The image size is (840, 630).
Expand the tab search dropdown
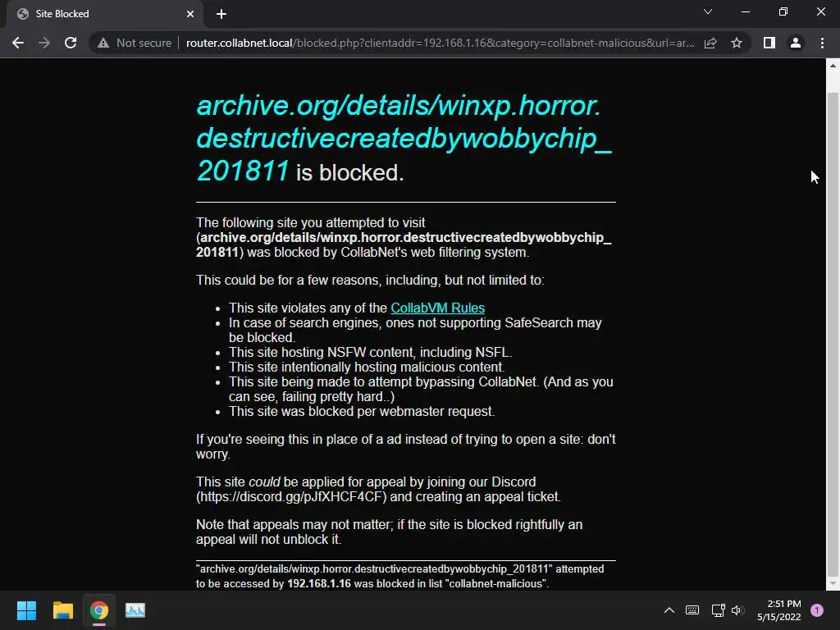(708, 11)
